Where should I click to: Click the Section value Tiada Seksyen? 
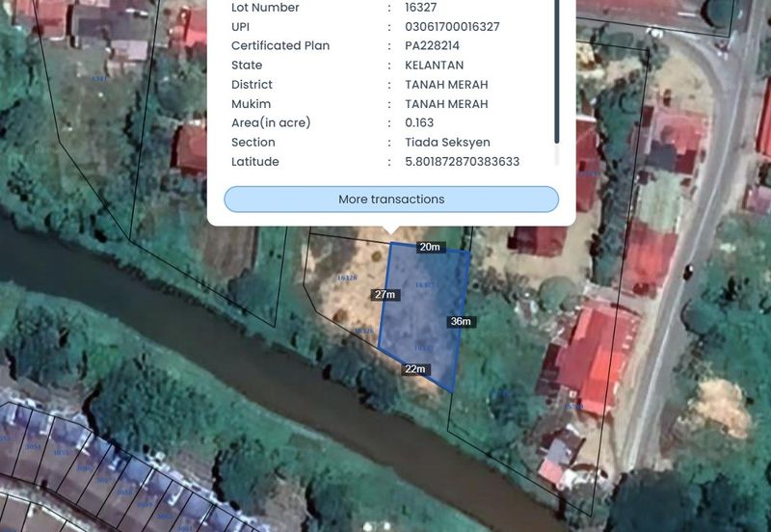(x=447, y=143)
